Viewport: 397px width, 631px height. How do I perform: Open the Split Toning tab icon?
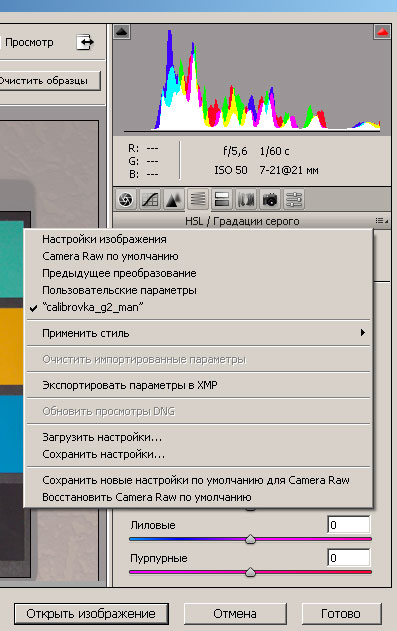[x=222, y=199]
